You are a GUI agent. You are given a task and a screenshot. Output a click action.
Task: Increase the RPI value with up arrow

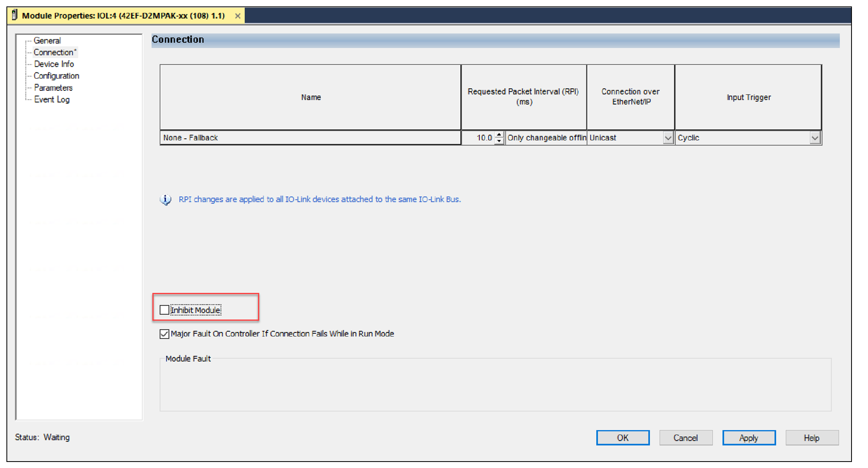pyautogui.click(x=499, y=134)
